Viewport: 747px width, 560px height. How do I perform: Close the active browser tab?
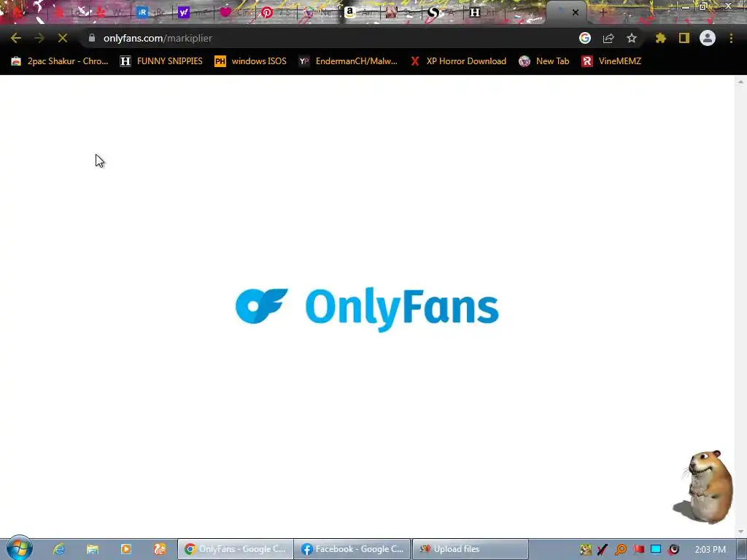(x=576, y=12)
